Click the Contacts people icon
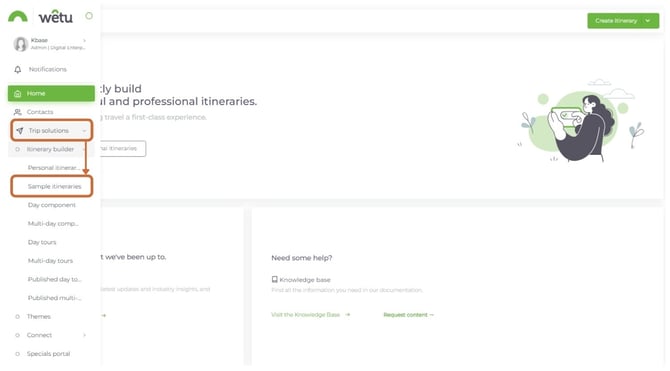 click(x=18, y=112)
